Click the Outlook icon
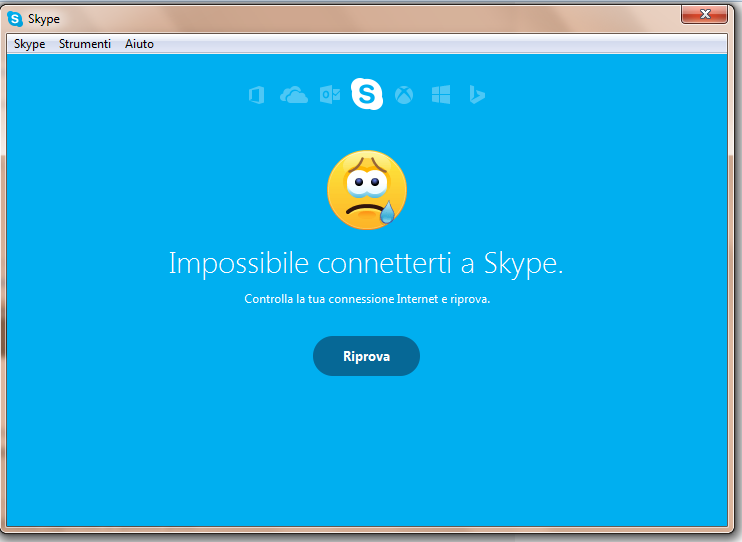The image size is (742, 542). coord(330,95)
